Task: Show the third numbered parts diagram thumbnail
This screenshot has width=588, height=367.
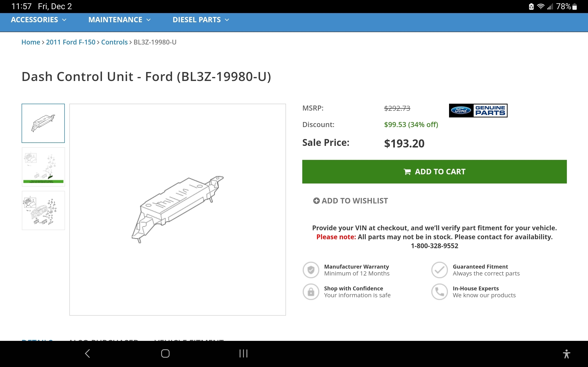Action: click(43, 210)
